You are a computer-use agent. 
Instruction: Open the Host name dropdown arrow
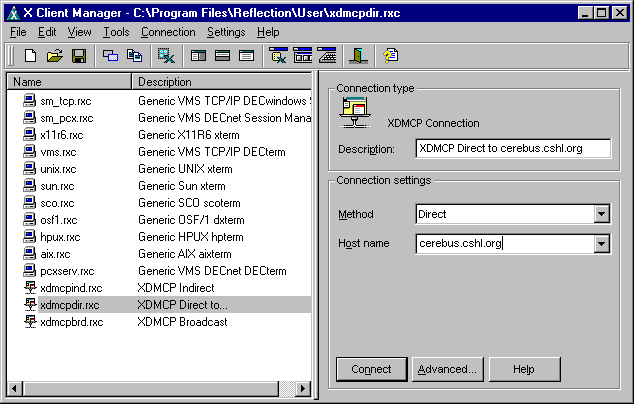click(602, 244)
